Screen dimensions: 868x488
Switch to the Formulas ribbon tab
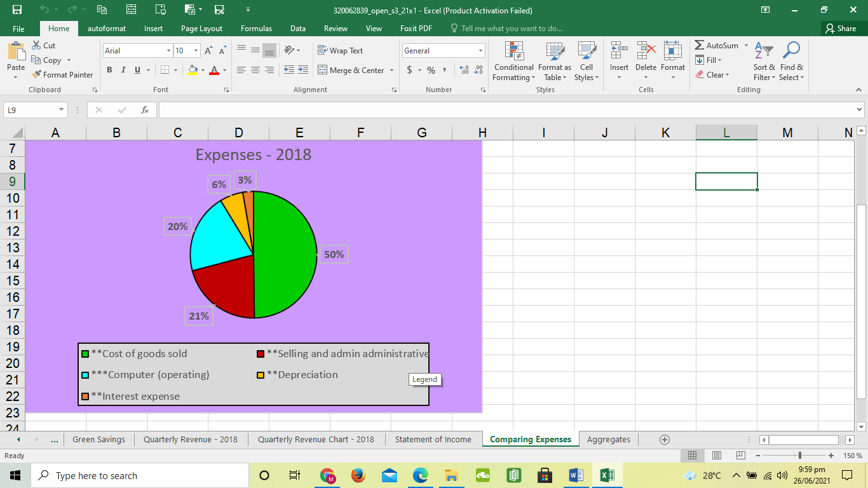(256, 28)
